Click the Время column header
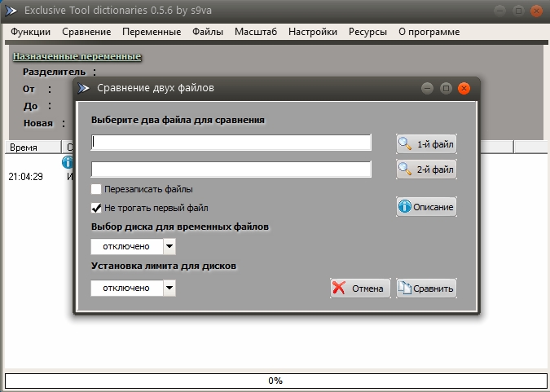This screenshot has width=550, height=392. point(23,148)
